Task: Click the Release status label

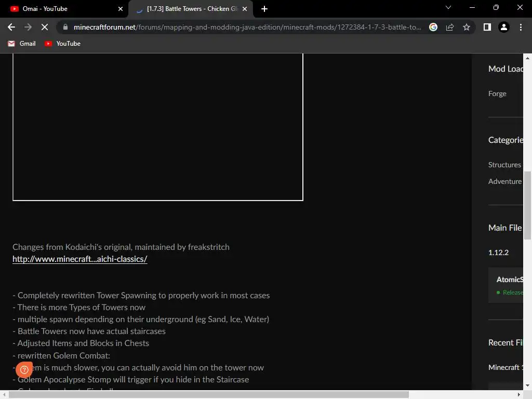Action: pos(513,292)
